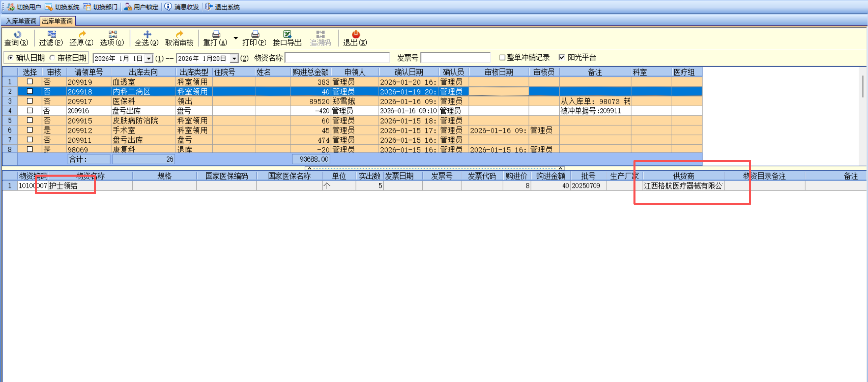868x382 pixels.
Task: Open the start date dropdown calendar
Action: tap(149, 59)
